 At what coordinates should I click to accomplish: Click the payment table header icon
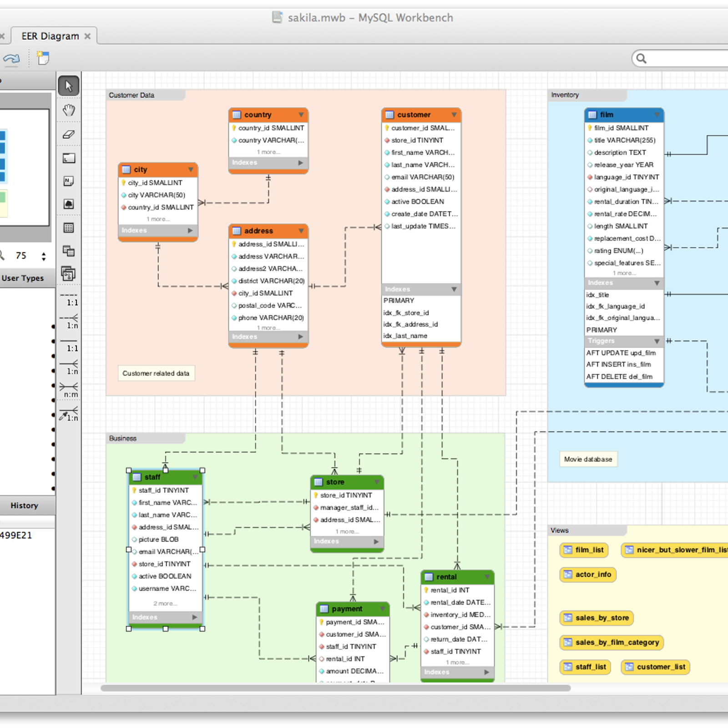coord(324,609)
